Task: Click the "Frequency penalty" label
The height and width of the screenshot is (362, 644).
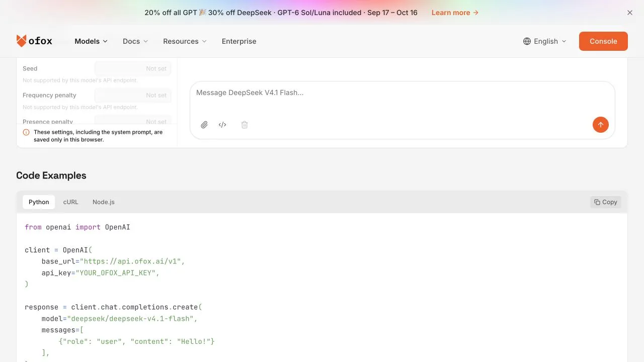Action: point(49,95)
